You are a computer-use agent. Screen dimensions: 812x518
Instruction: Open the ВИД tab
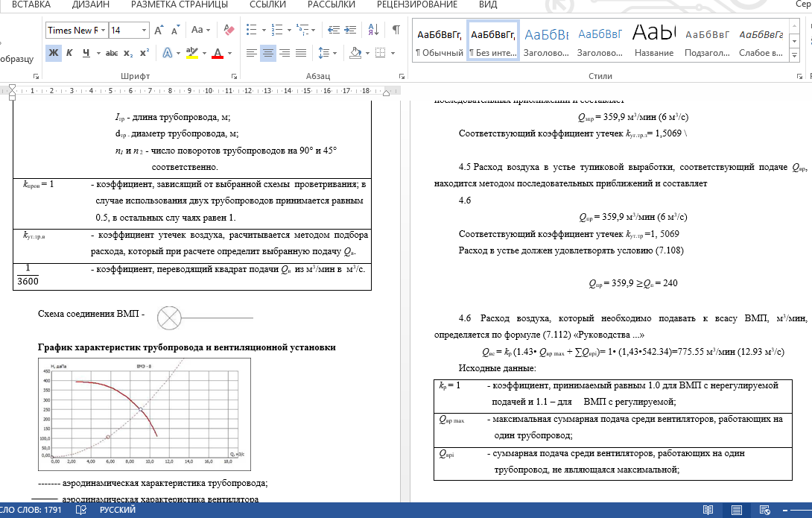(x=488, y=4)
